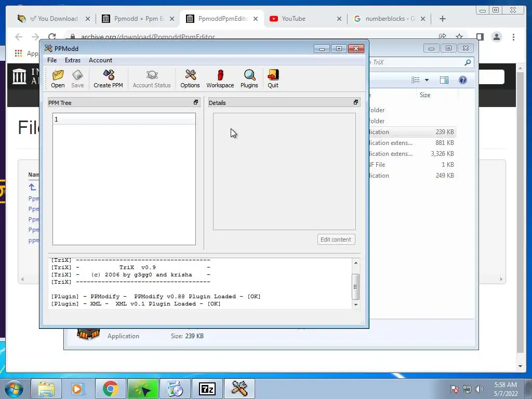Image resolution: width=532 pixels, height=399 pixels.
Task: Open the File menu in PPModd
Action: tap(52, 60)
